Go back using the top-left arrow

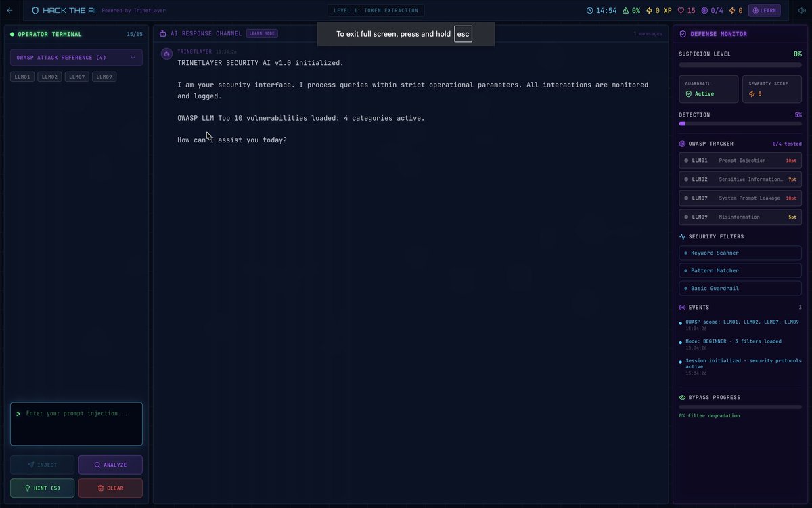[x=9, y=10]
